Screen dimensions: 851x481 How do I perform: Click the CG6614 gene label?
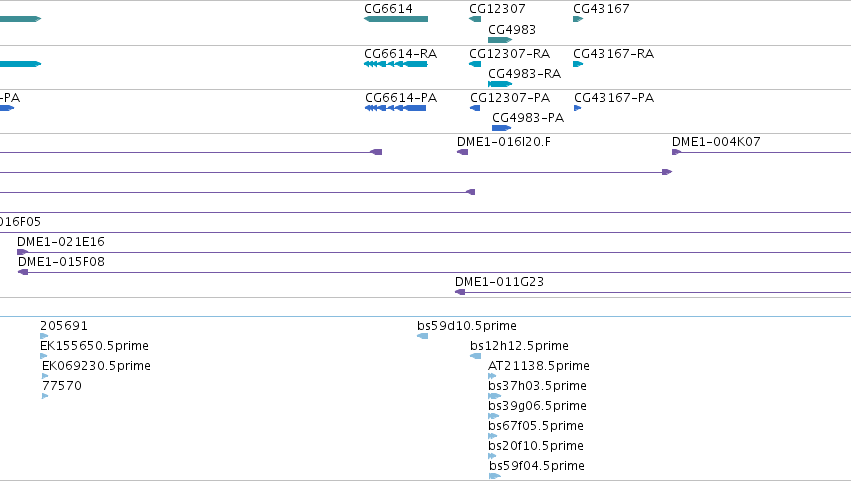coord(388,9)
